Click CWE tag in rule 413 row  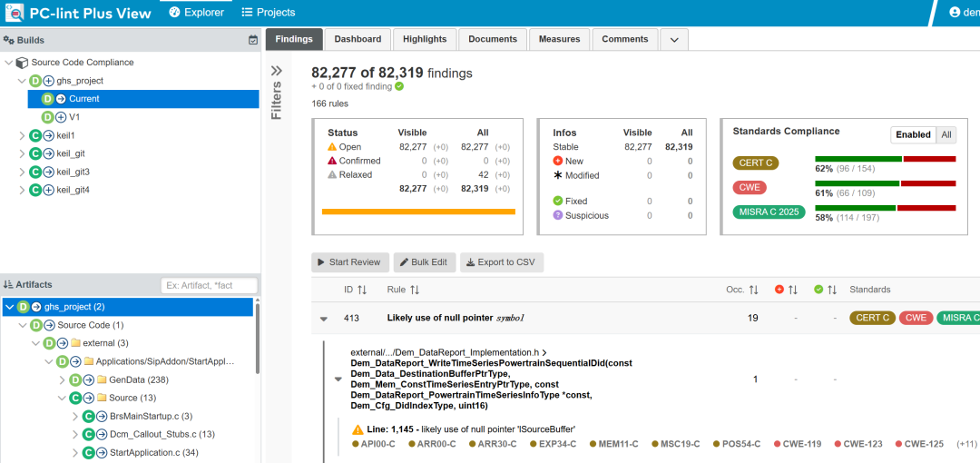(x=916, y=318)
